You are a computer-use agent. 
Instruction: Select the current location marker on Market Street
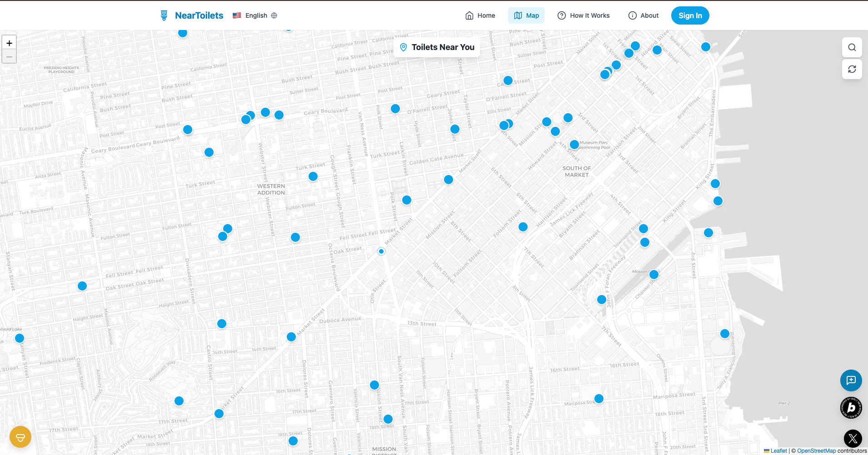click(x=381, y=251)
